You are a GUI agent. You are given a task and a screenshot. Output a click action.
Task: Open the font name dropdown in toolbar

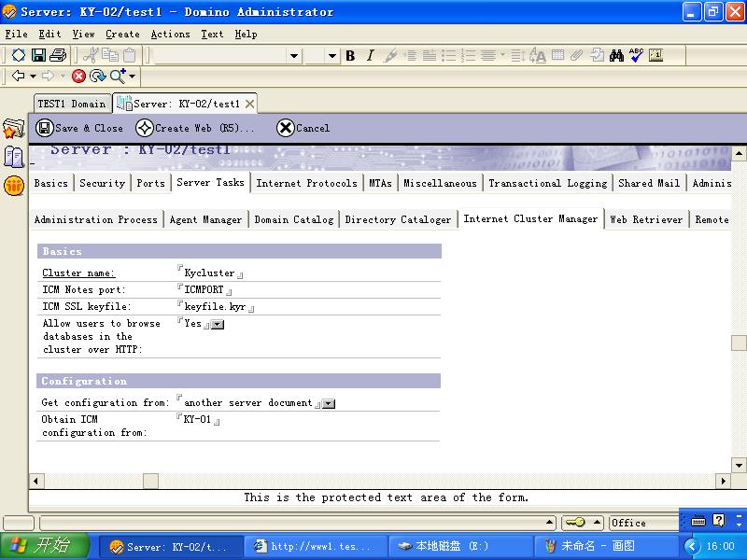293,56
